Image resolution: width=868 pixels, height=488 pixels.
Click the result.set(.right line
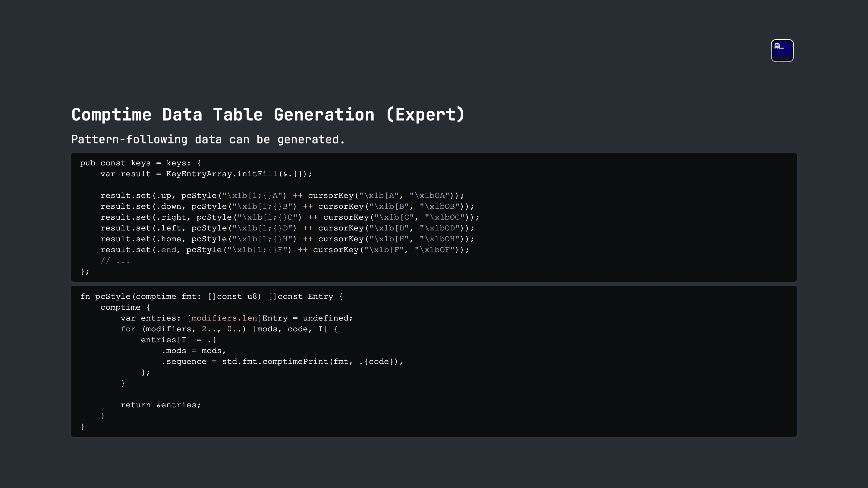pyautogui.click(x=290, y=217)
